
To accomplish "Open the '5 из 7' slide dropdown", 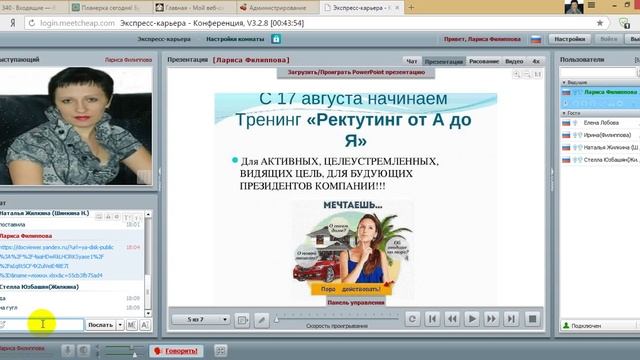I will 201,319.
